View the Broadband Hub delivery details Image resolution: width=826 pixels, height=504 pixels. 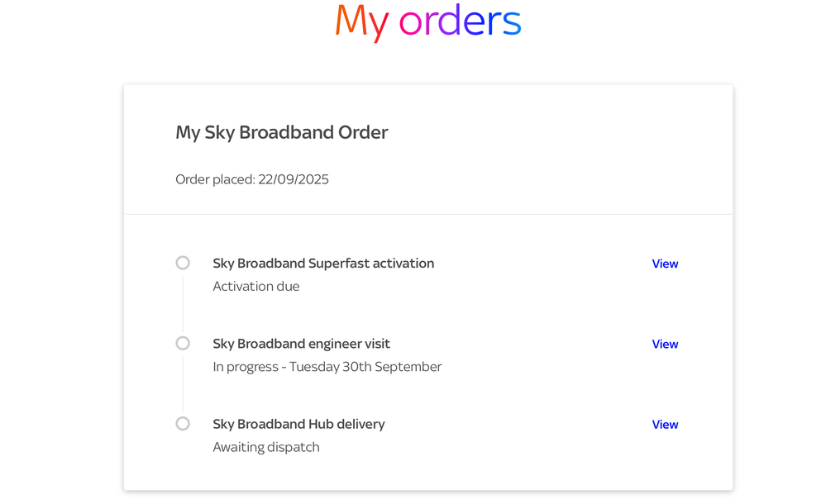pyautogui.click(x=665, y=425)
